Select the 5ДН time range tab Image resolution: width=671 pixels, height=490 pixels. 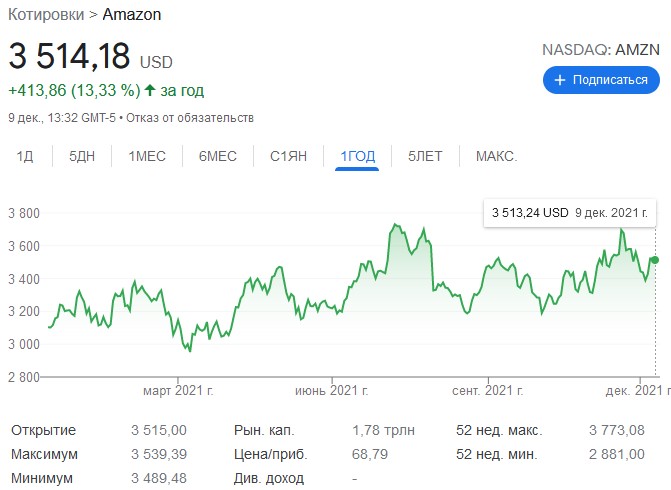coord(82,156)
